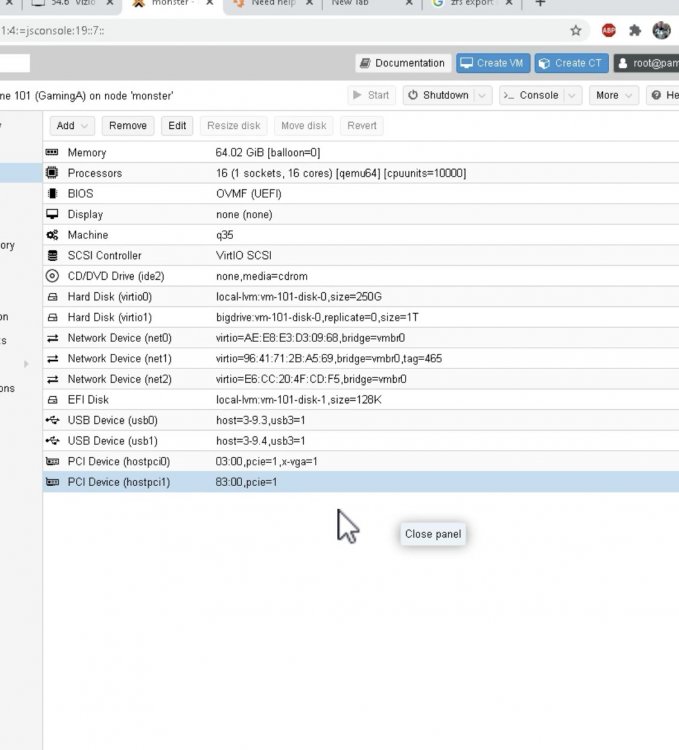Expand the sidebar tree arrow

(x=26, y=364)
